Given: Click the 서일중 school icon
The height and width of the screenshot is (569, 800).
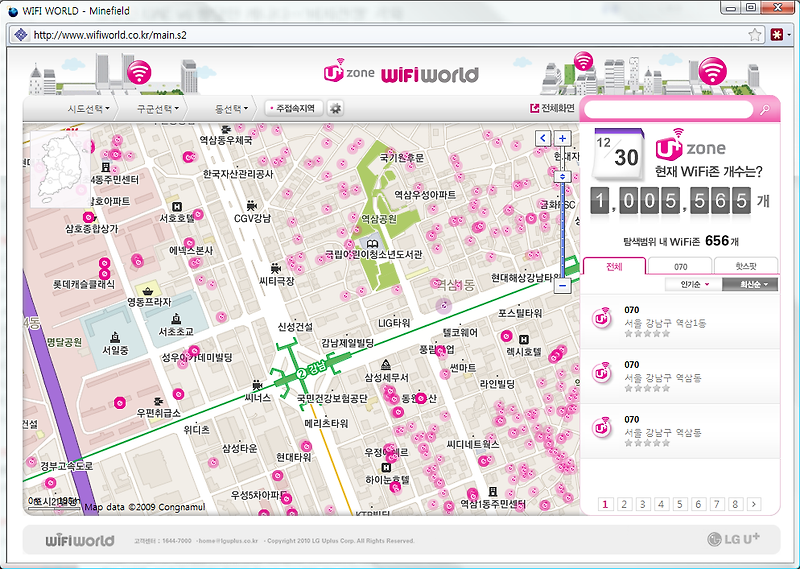Looking at the screenshot, I should pos(115,337).
